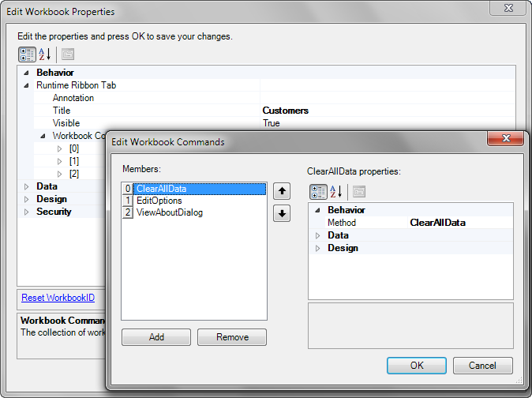
Task: Expand the [2] command entry
Action: (x=60, y=174)
